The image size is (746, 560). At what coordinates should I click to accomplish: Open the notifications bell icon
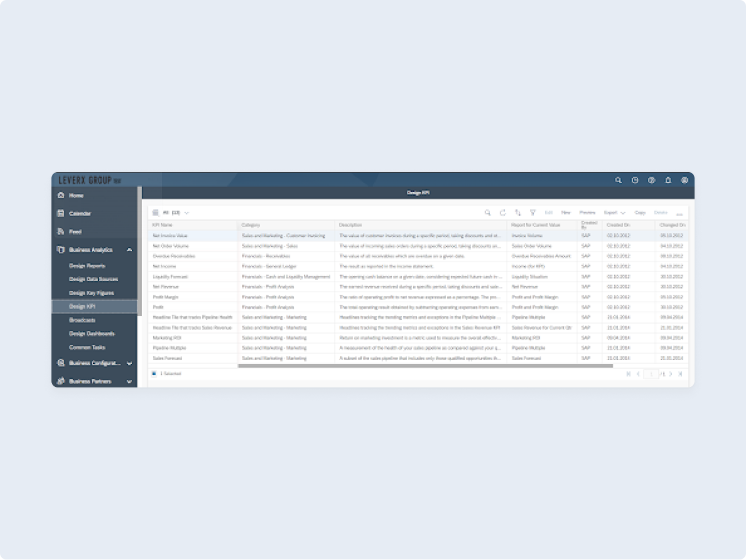[668, 181]
